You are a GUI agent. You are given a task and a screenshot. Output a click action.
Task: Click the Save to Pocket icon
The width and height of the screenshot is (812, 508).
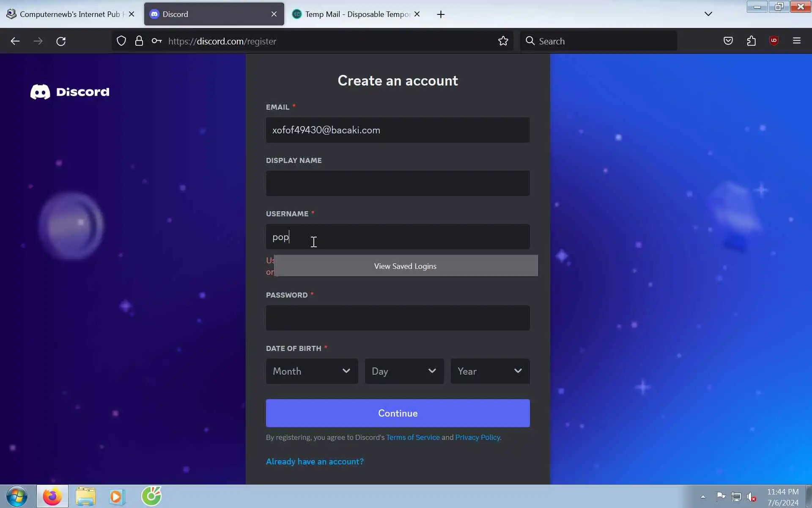click(728, 41)
